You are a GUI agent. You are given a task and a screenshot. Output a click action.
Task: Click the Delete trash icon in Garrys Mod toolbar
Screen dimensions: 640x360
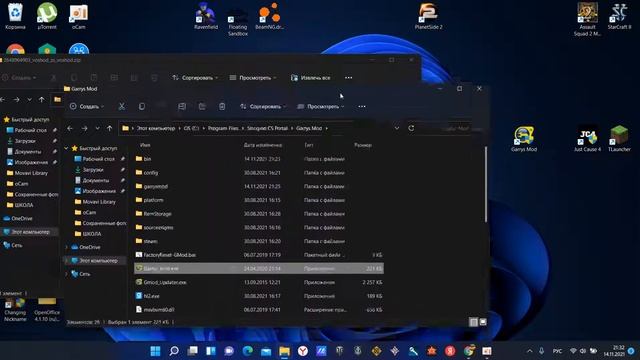point(222,107)
